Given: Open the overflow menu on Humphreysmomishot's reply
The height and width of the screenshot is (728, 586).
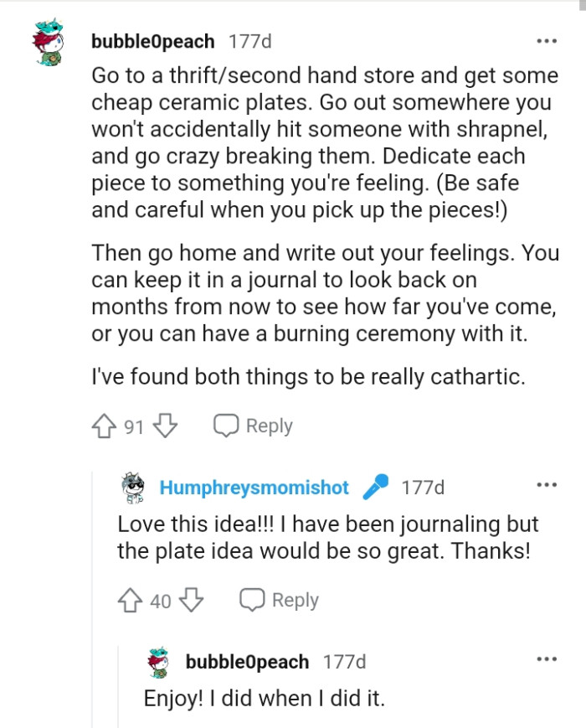Looking at the screenshot, I should (x=546, y=483).
